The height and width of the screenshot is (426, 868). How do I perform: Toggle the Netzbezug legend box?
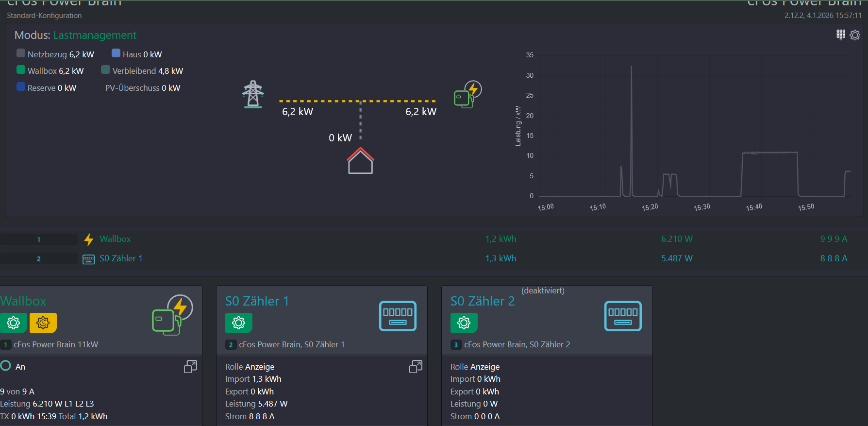21,53
